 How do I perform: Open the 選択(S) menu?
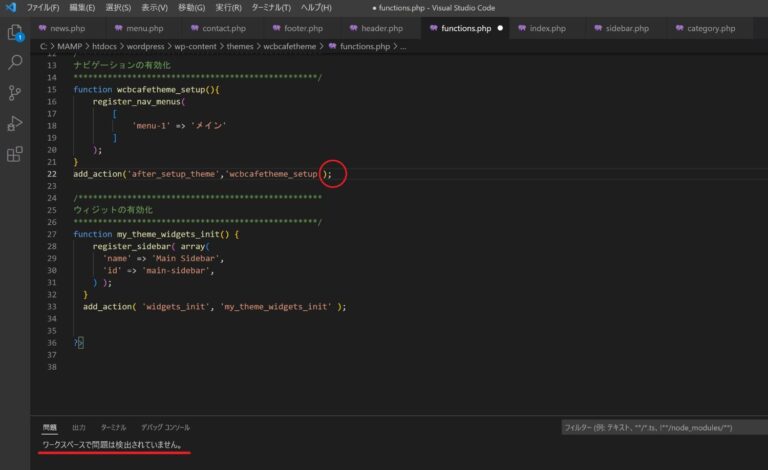[x=118, y=8]
